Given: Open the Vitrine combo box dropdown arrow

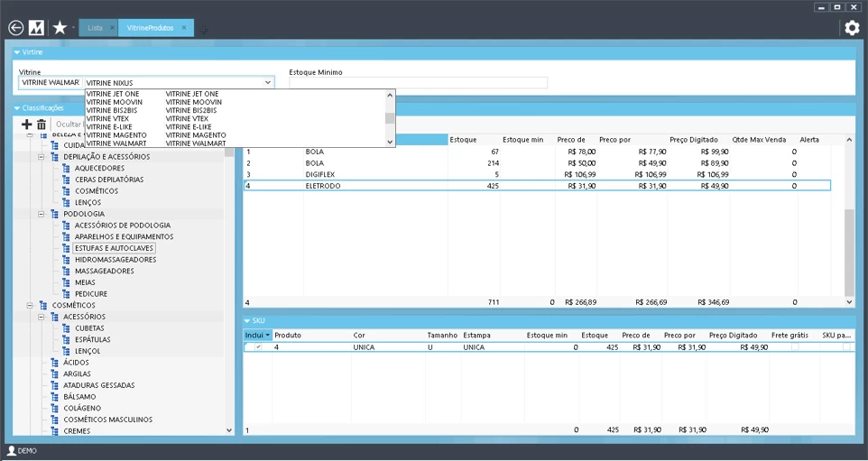Looking at the screenshot, I should [268, 83].
